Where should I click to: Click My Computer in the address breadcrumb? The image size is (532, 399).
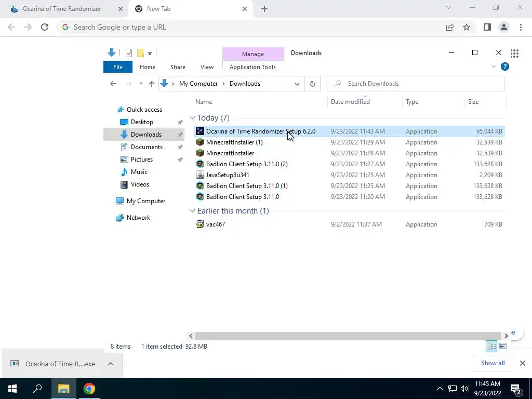pyautogui.click(x=198, y=84)
